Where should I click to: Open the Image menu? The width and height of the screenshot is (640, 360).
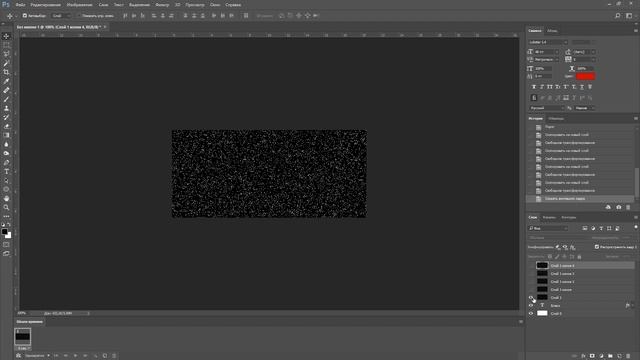point(80,5)
